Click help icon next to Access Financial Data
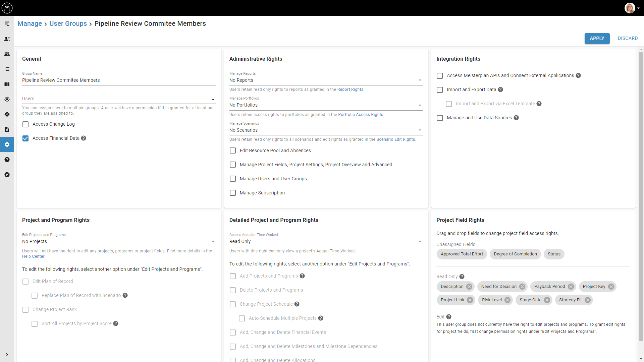This screenshot has height=362, width=644. 84,138
